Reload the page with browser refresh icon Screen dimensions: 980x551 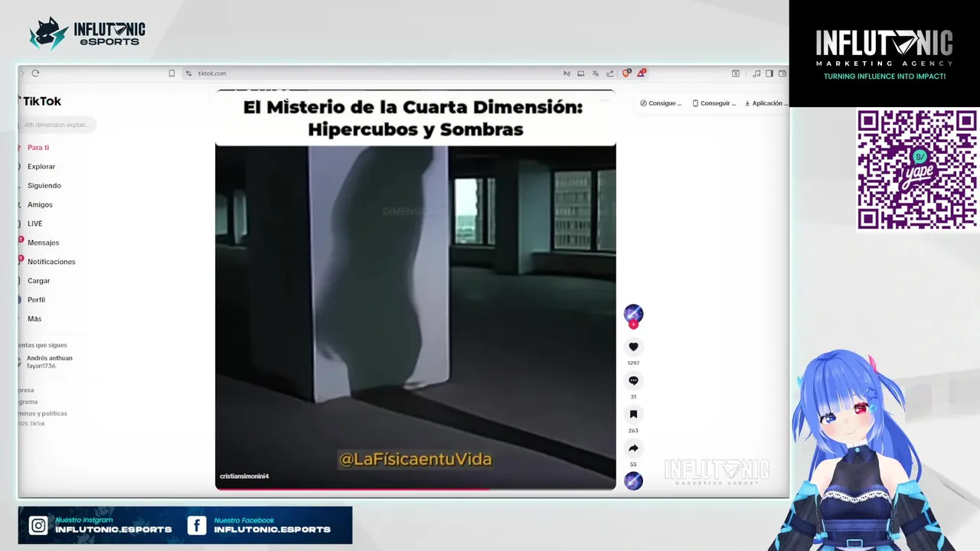35,73
